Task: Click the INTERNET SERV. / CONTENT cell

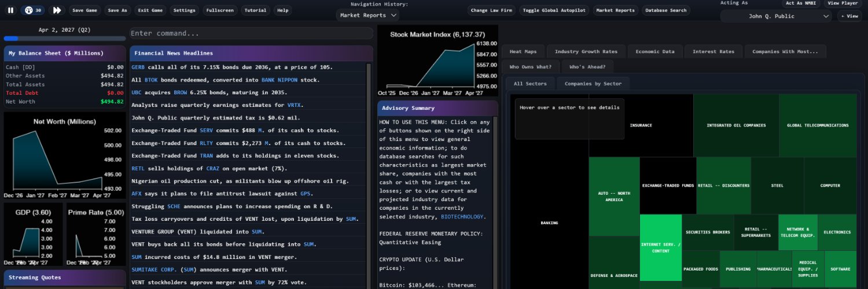Action: (661, 248)
